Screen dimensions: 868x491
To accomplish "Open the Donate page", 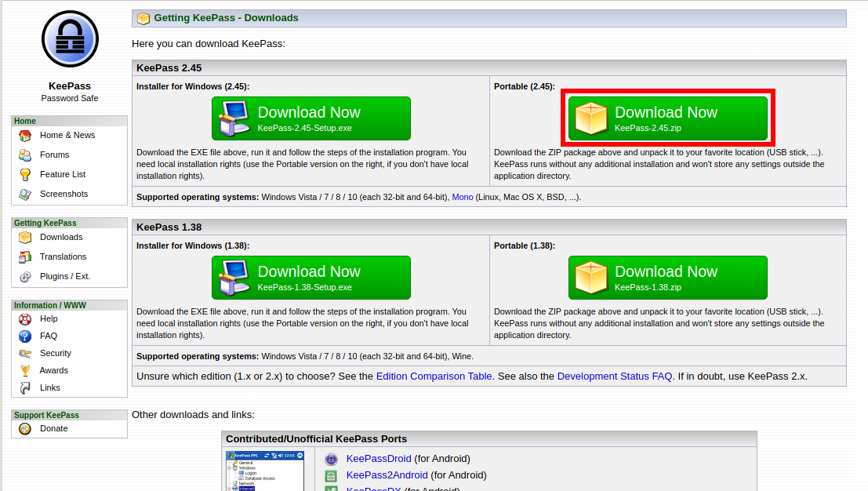I will [53, 428].
